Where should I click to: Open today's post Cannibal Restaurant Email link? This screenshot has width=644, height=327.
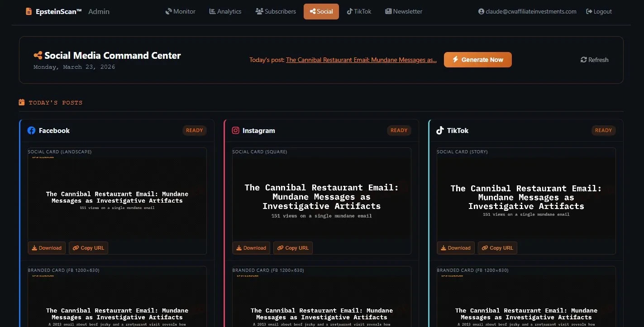(361, 60)
